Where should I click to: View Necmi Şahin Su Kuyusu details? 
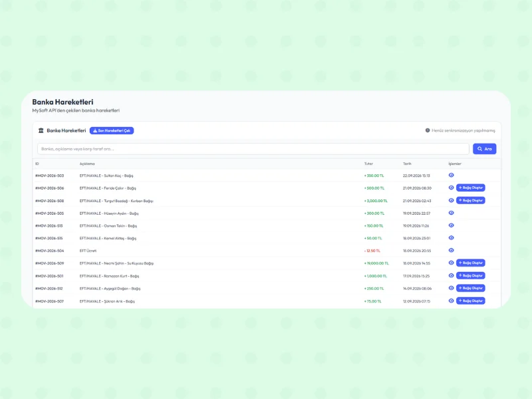[x=451, y=263]
